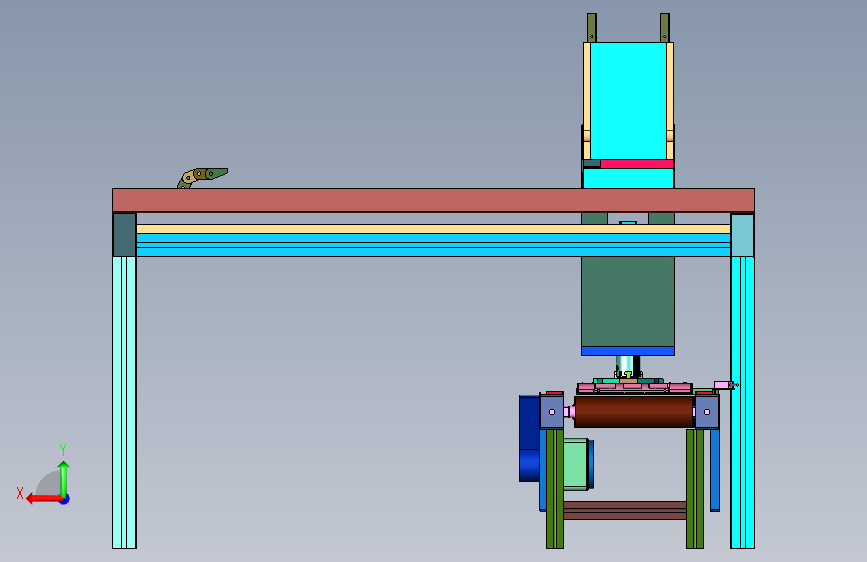Viewport: 867px width, 562px height.
Task: Select the blue base strip of the green column
Action: (x=628, y=351)
